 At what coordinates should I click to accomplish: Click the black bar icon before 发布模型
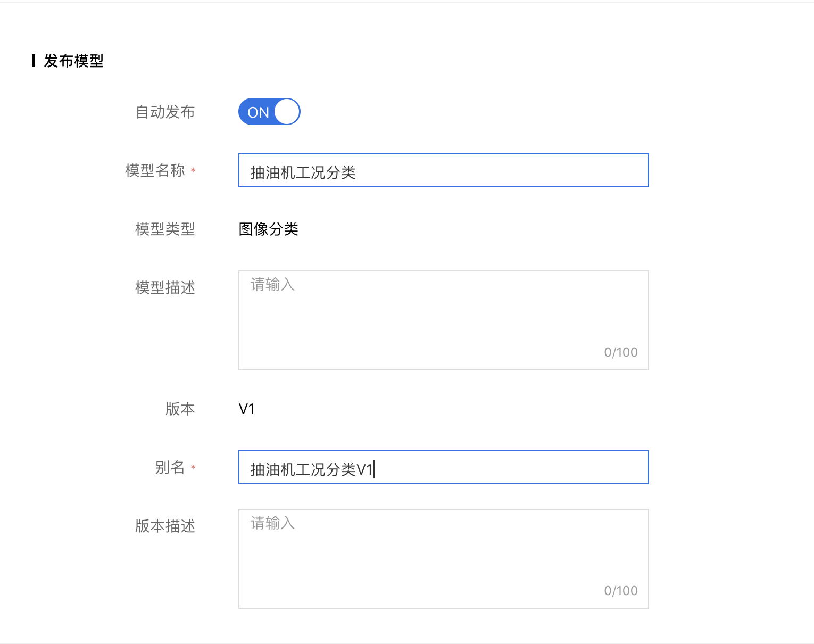click(x=34, y=61)
